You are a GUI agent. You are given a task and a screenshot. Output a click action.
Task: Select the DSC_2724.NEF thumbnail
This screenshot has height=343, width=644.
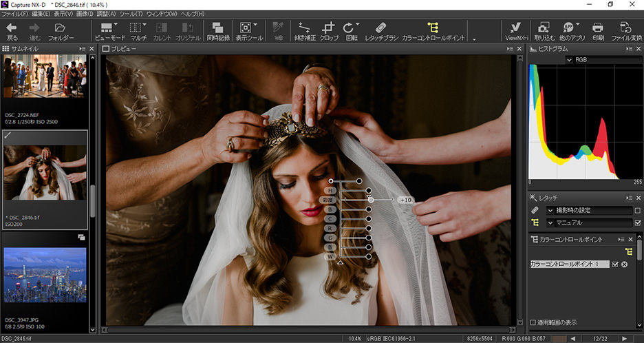pyautogui.click(x=45, y=76)
